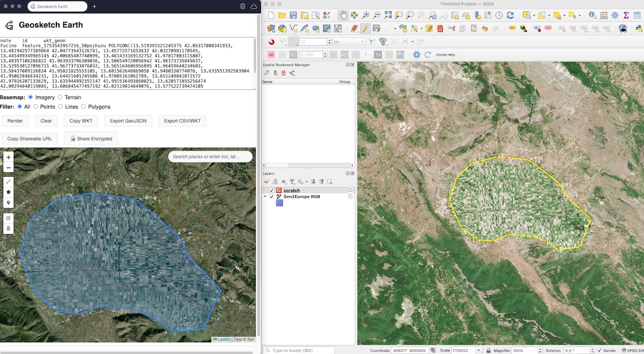
Task: Click the Render button
Action: (15, 121)
